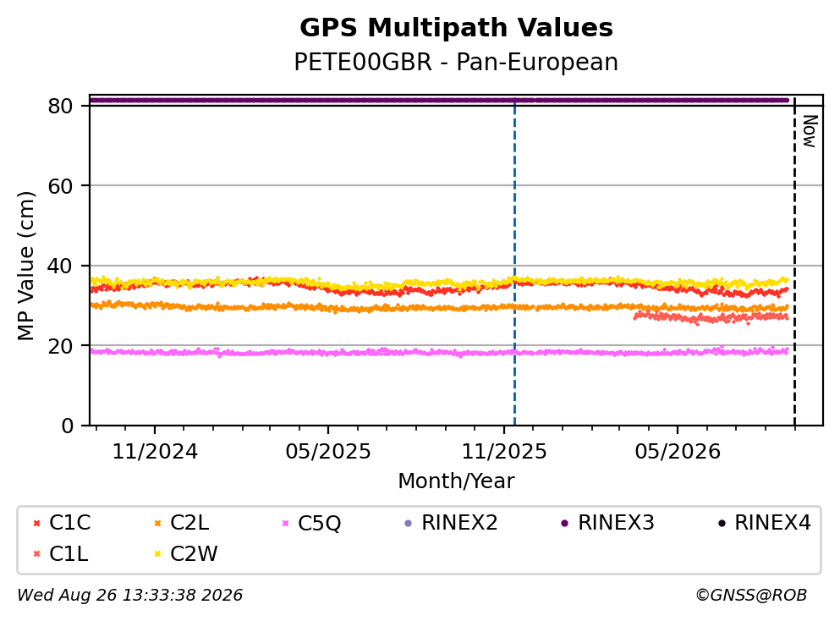
Task: Click the 80 y-axis tick label
Action: point(60,106)
